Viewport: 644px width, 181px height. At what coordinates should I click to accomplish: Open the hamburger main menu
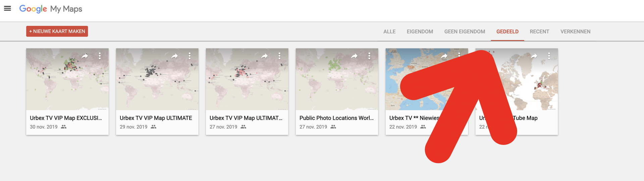(x=7, y=8)
